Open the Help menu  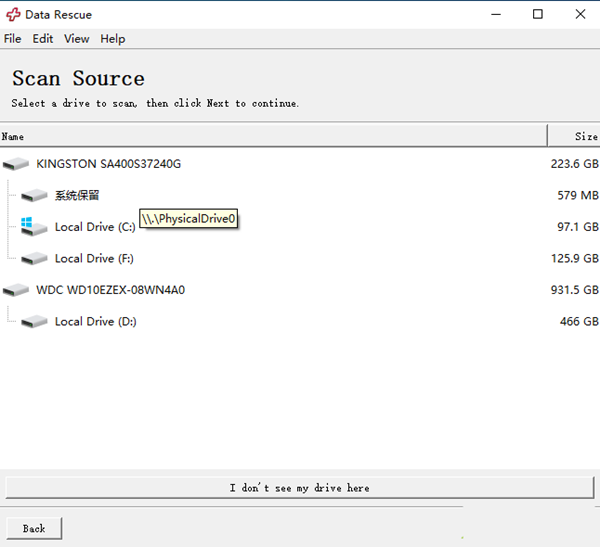(112, 39)
